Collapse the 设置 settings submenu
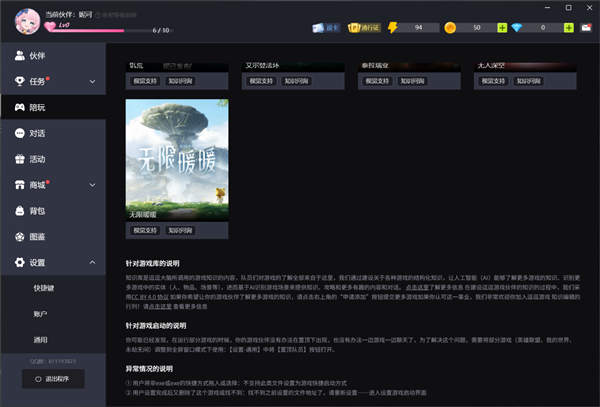Viewport: 600px width, 407px height. [92, 263]
